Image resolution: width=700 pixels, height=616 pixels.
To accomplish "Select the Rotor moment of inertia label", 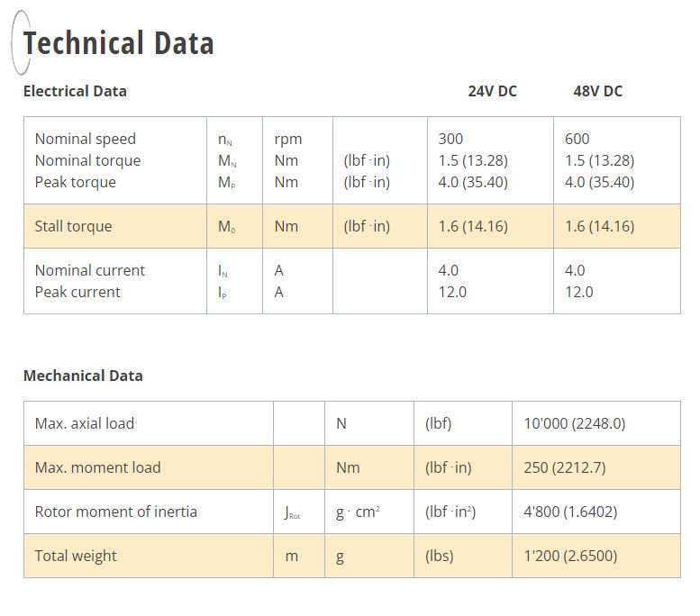I will click(115, 512).
